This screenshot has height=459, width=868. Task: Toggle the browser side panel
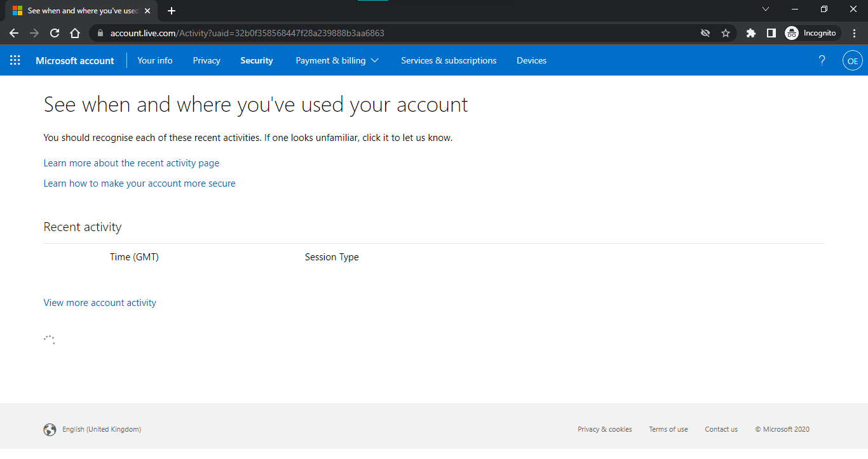tap(771, 33)
